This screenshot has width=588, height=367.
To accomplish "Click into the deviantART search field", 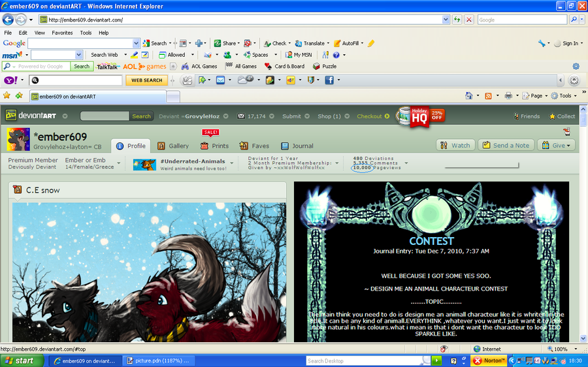I will [x=105, y=116].
